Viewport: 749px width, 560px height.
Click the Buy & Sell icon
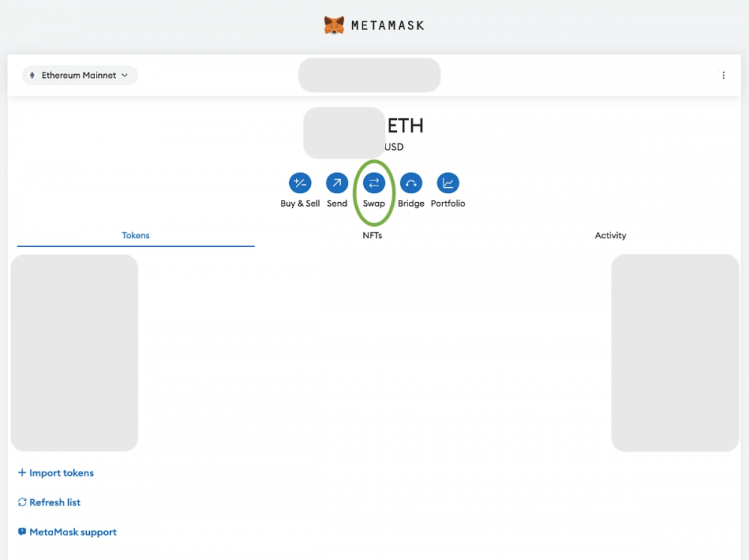[x=300, y=183]
